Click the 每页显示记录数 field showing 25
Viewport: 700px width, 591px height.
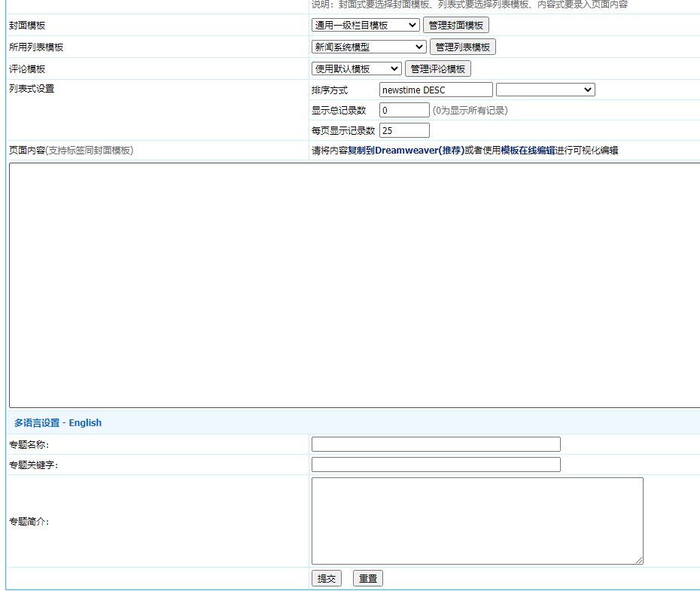(x=404, y=129)
